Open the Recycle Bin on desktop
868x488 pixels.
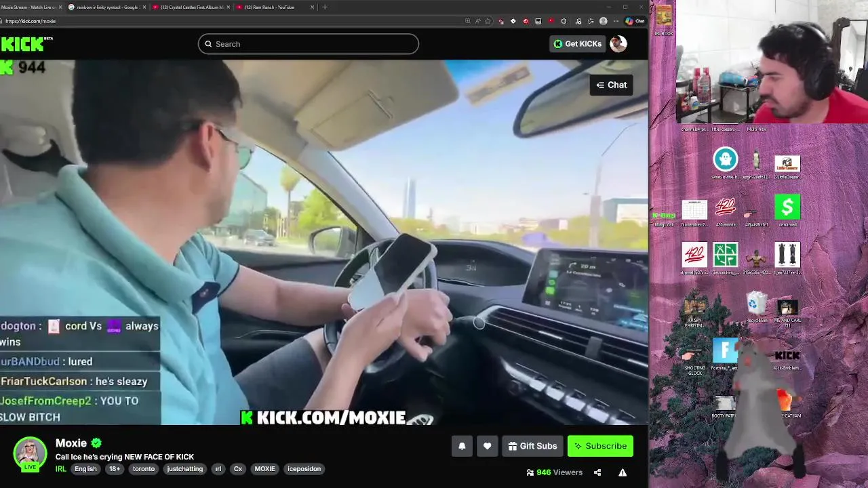click(756, 306)
